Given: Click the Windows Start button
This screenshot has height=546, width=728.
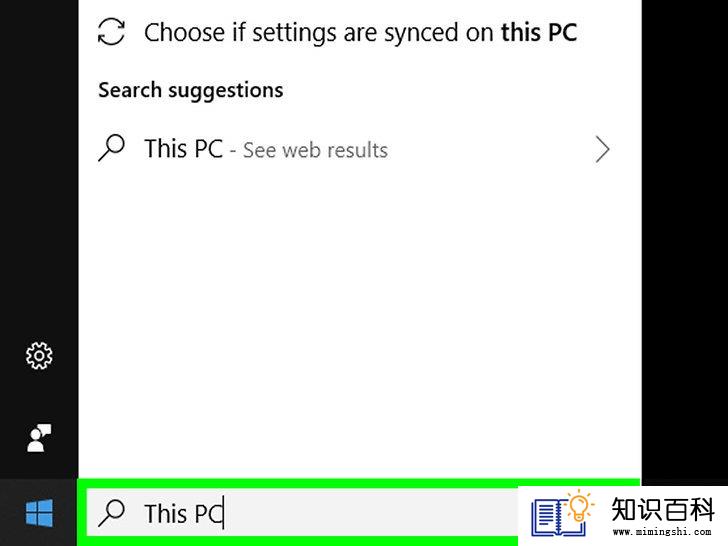Looking at the screenshot, I should tap(39, 513).
